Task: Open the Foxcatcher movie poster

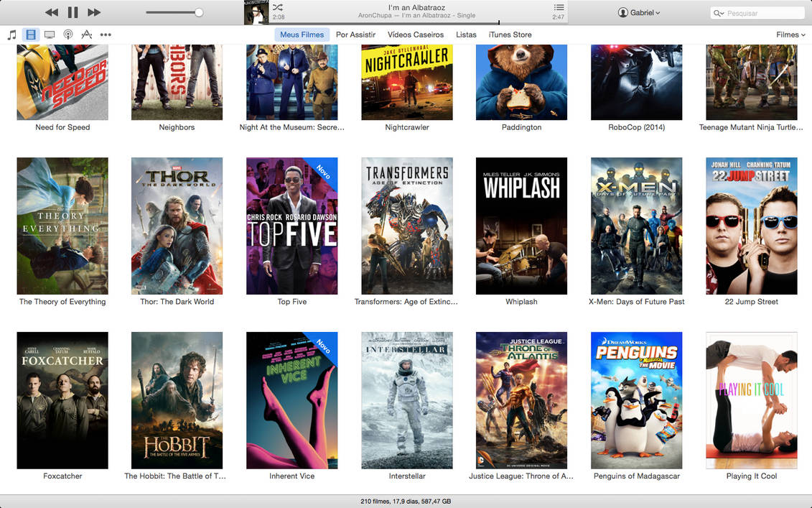Action: [62, 400]
